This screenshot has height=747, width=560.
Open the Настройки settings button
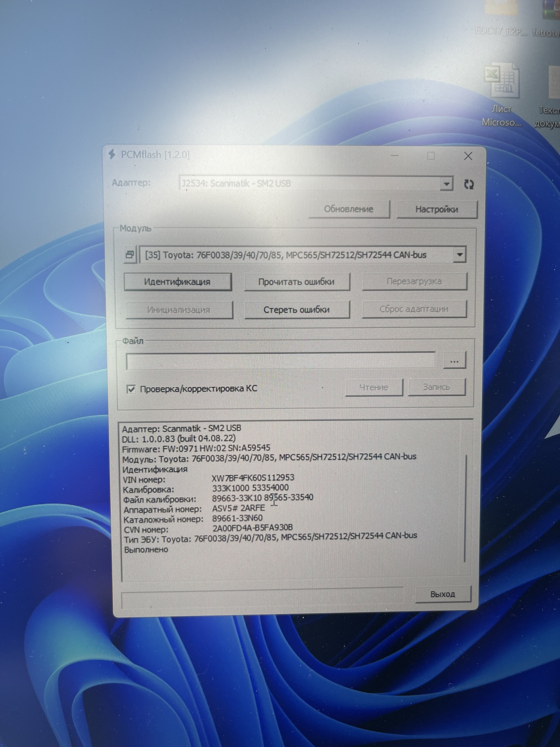pos(436,209)
